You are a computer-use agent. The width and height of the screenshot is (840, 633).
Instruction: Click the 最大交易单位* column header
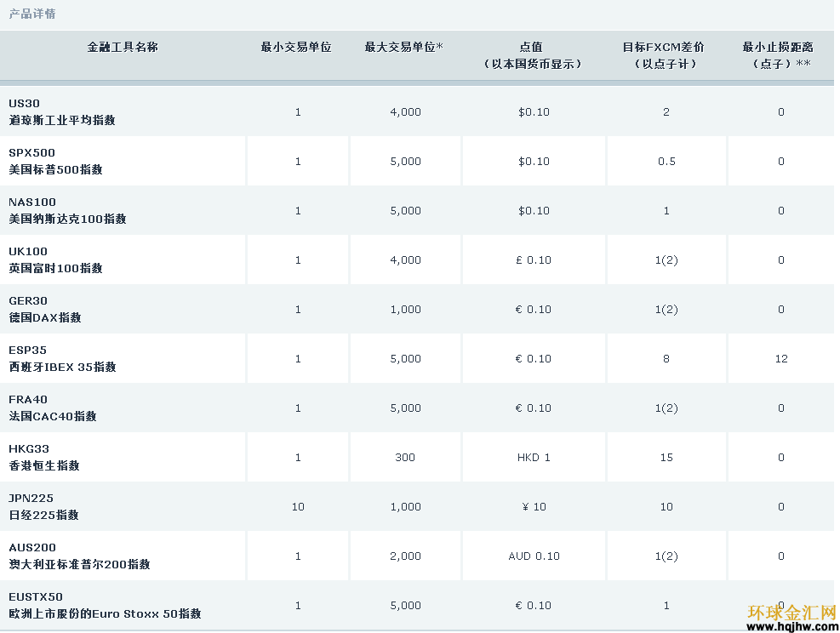click(x=404, y=47)
